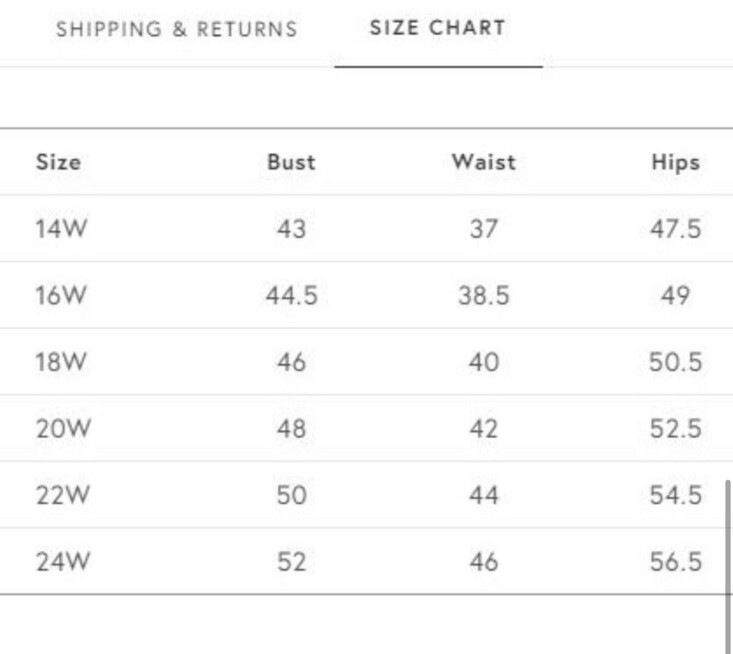Image resolution: width=733 pixels, height=654 pixels.
Task: Select the 22W size row label
Action: 63,495
